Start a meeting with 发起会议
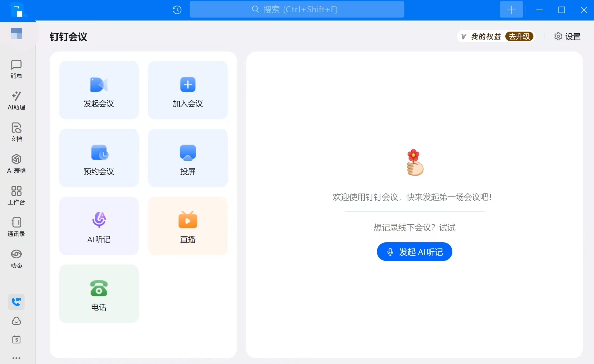The image size is (594, 364). (99, 90)
